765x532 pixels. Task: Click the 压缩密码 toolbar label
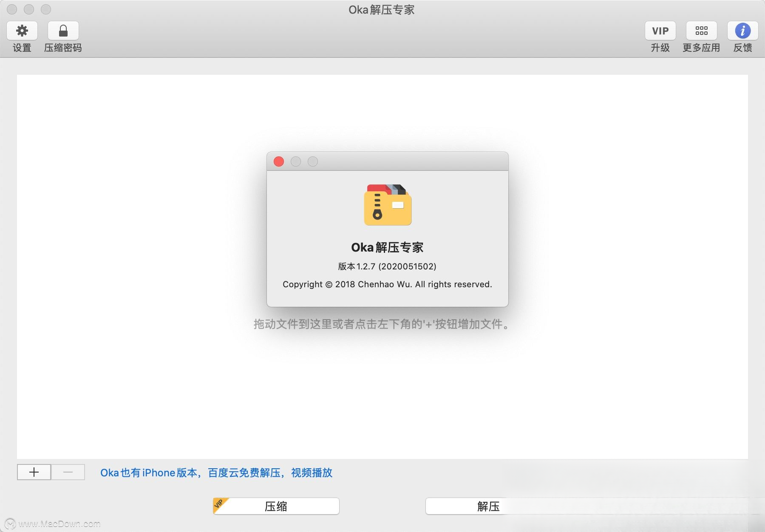point(63,48)
